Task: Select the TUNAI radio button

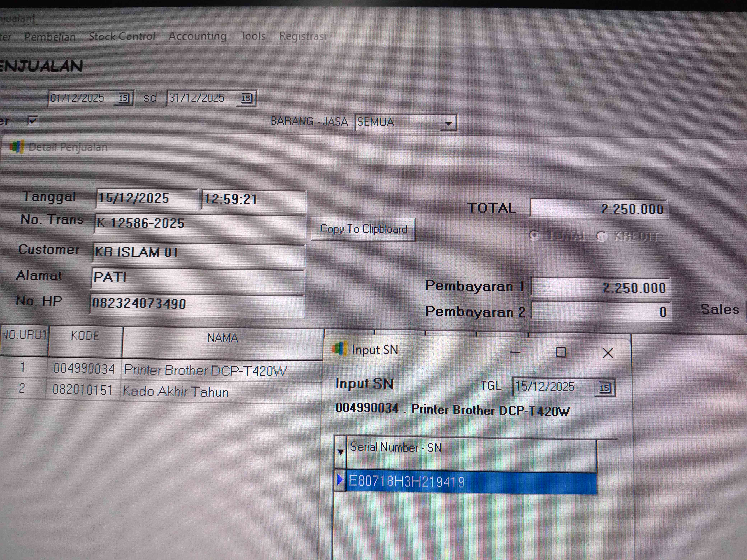Action: pyautogui.click(x=534, y=235)
